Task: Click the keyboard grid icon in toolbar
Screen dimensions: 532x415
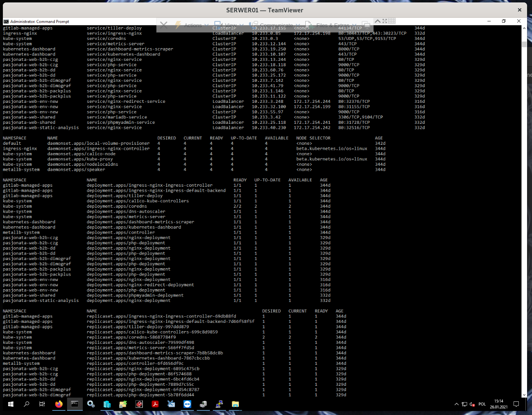Action: coord(392,21)
